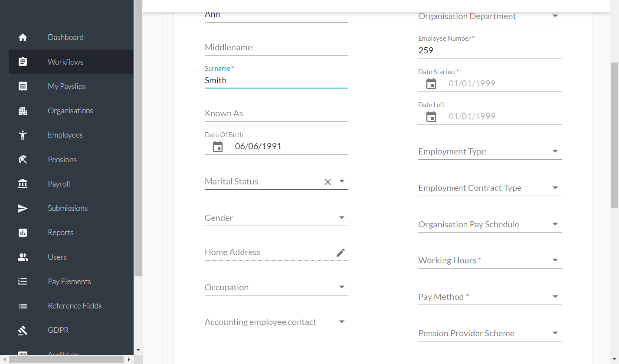619x364 pixels.
Task: Click the Reference Fields list icon
Action: point(23,306)
